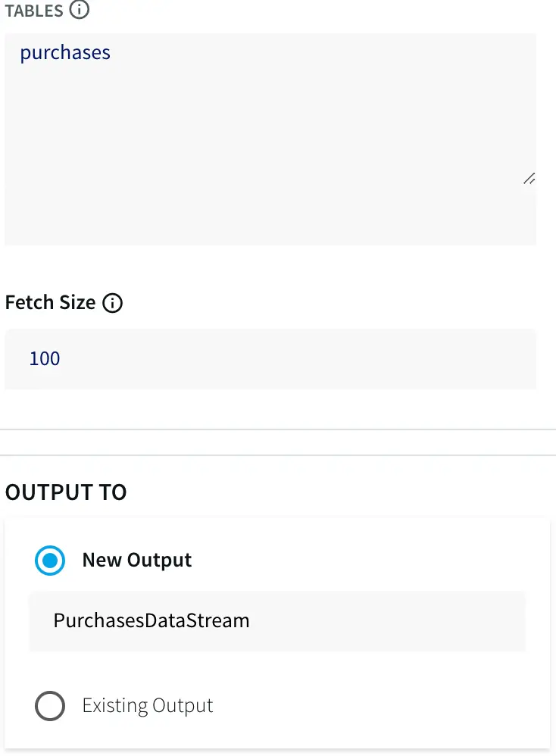This screenshot has height=756, width=556.
Task: Click the New Output label text
Action: pos(136,561)
